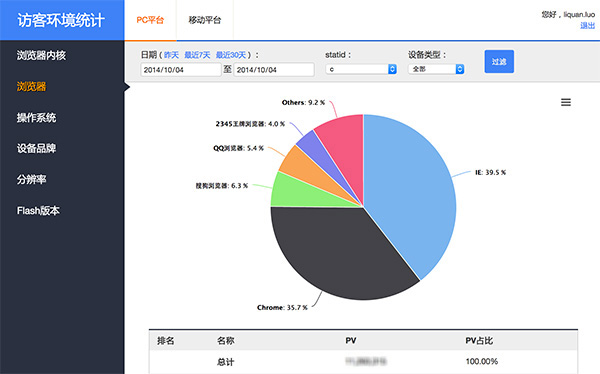
Task: Open the statid dropdown
Action: [x=361, y=69]
